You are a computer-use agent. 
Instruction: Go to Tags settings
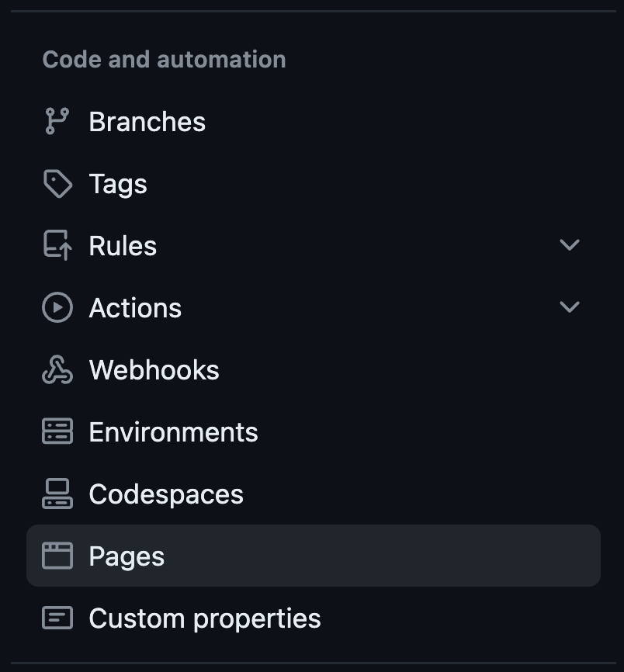[x=118, y=184]
